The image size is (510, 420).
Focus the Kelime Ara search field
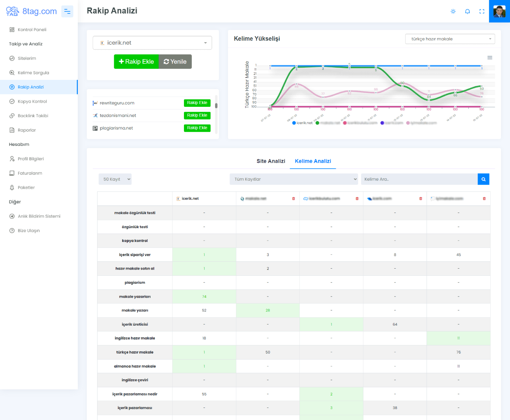tap(419, 179)
